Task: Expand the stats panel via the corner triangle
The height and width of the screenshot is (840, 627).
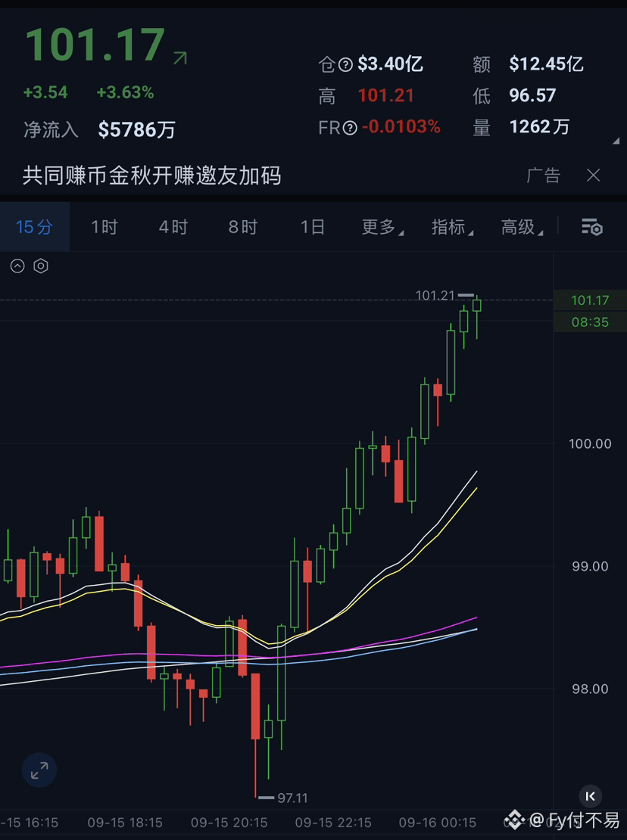Action: pos(616,141)
